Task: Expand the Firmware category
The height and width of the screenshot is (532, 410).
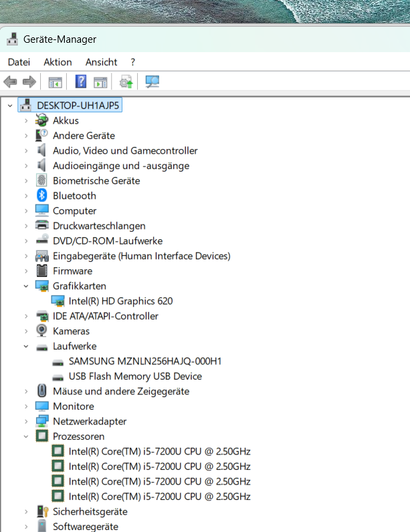Action: coord(26,271)
